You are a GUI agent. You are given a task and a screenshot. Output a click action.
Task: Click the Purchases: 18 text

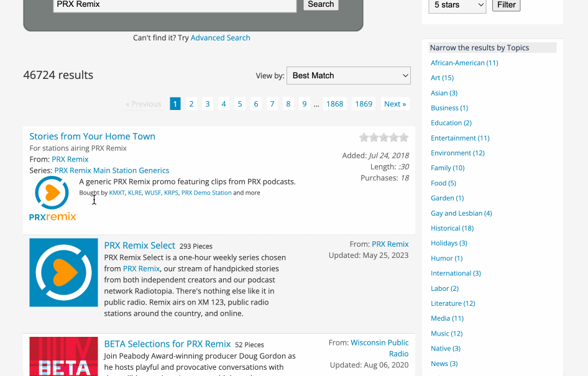click(385, 178)
